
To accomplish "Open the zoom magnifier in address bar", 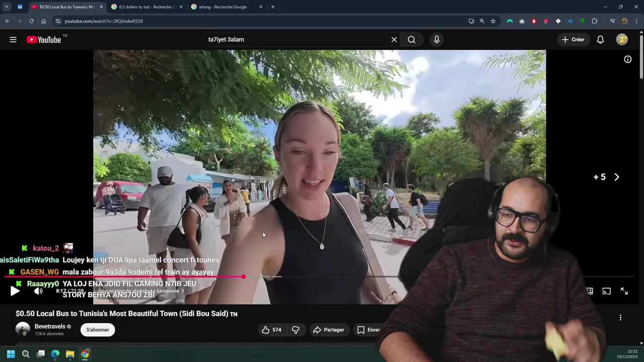I will (x=482, y=21).
